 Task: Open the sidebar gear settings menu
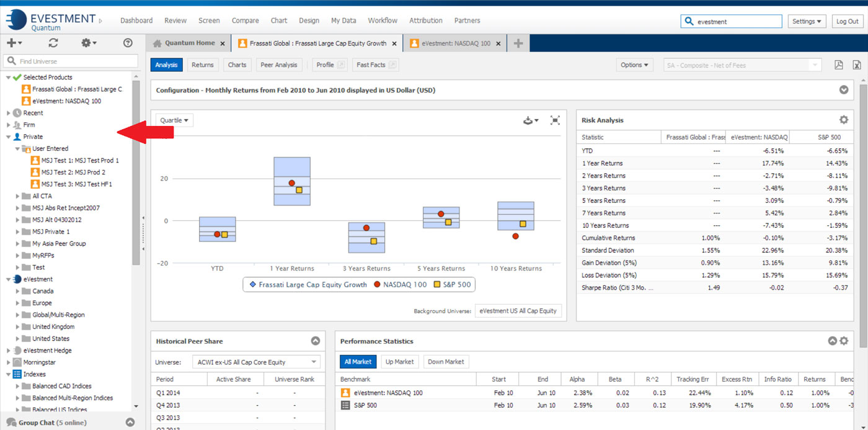[89, 43]
